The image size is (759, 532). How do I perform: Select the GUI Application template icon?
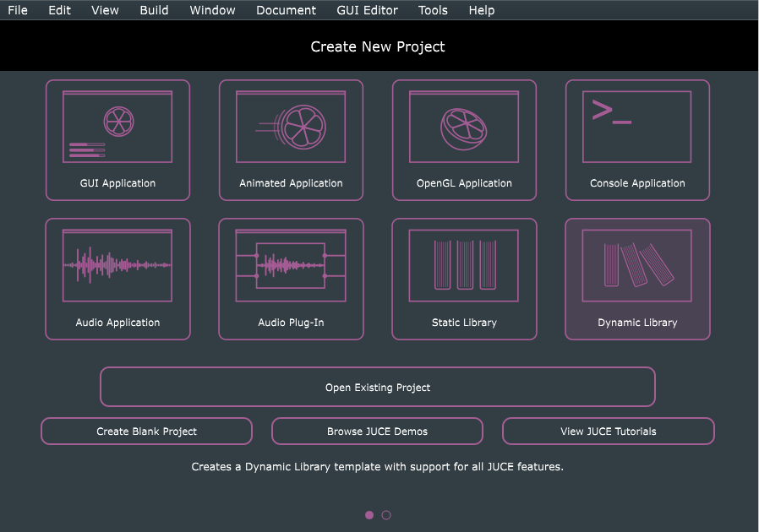(117, 127)
